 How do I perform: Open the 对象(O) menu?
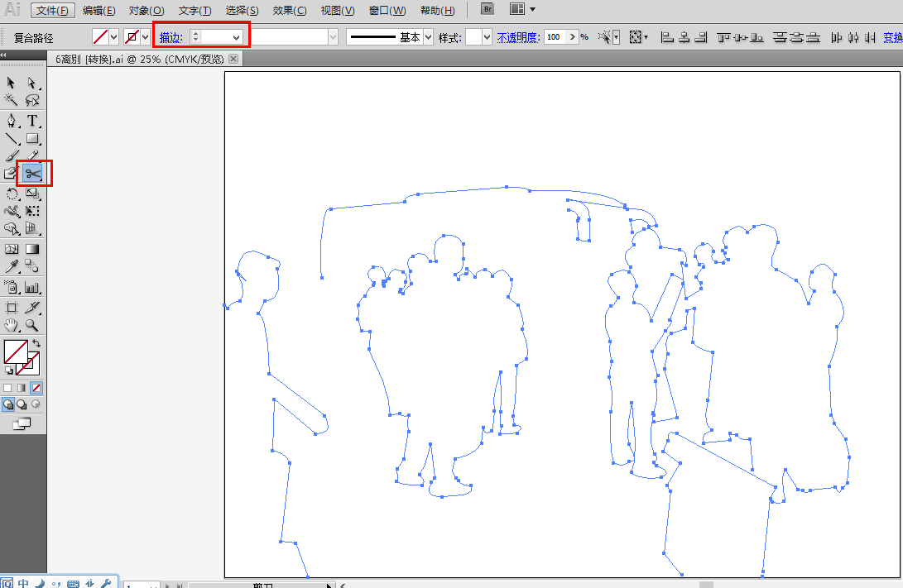pyautogui.click(x=146, y=11)
